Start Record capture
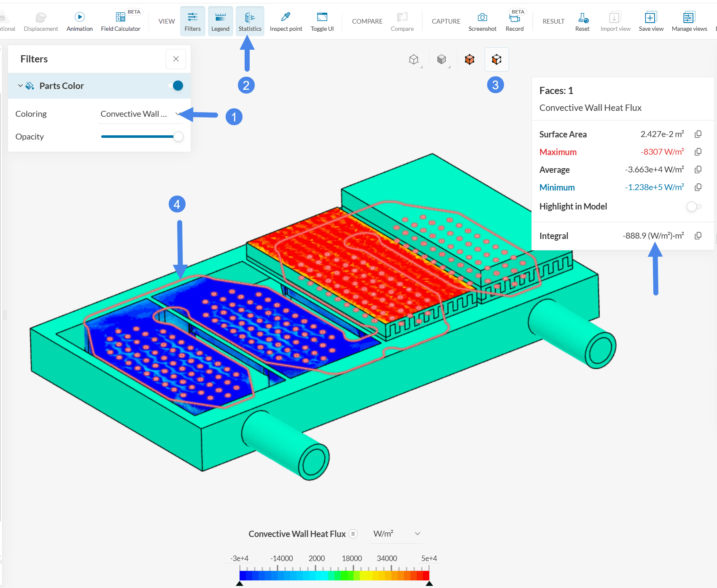 [514, 21]
